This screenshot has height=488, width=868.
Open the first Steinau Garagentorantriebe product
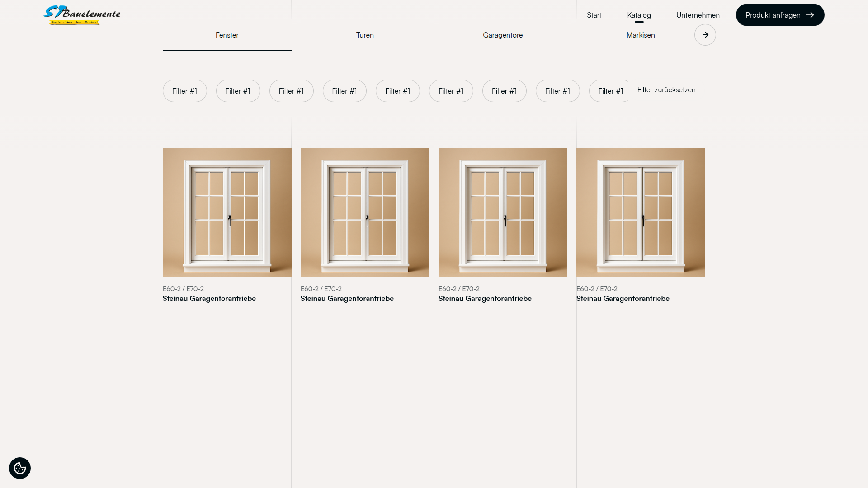[209, 298]
